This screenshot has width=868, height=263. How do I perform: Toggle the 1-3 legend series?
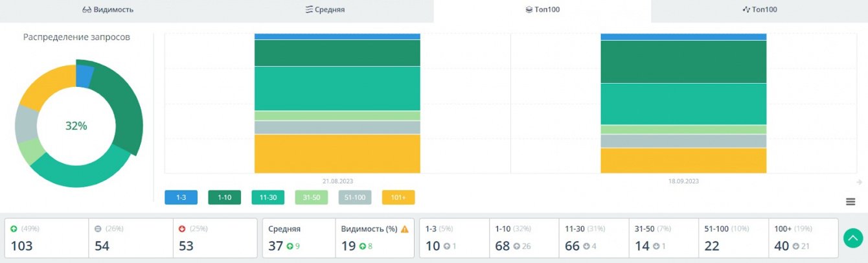coord(181,198)
